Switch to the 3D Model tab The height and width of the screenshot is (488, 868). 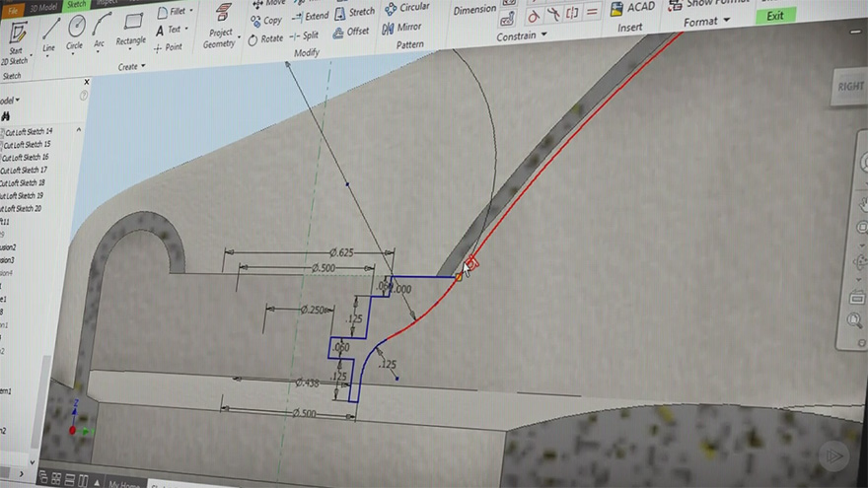[x=43, y=8]
